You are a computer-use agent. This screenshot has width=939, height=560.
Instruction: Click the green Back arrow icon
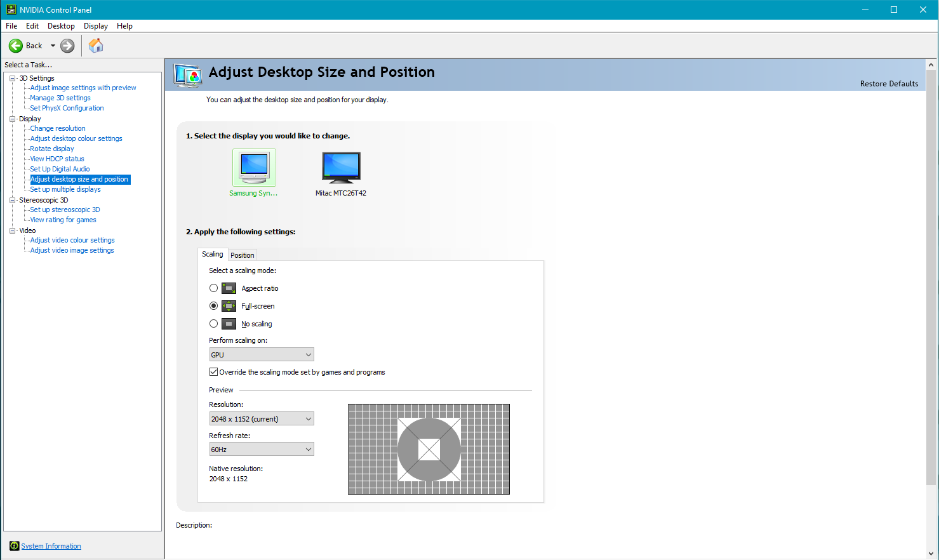coord(16,46)
